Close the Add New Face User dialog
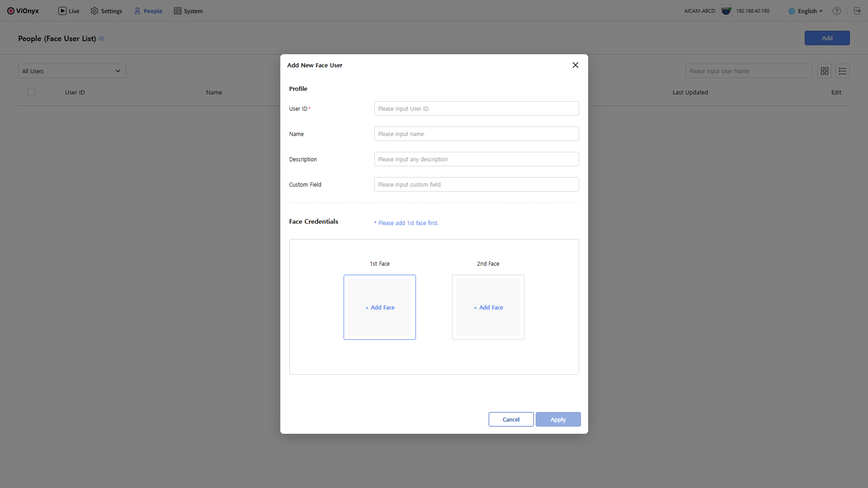The image size is (868, 488). tap(575, 65)
